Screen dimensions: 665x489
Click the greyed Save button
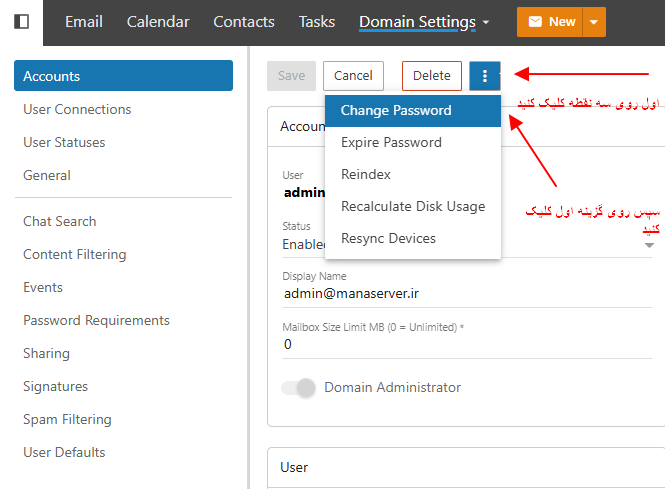coord(291,76)
